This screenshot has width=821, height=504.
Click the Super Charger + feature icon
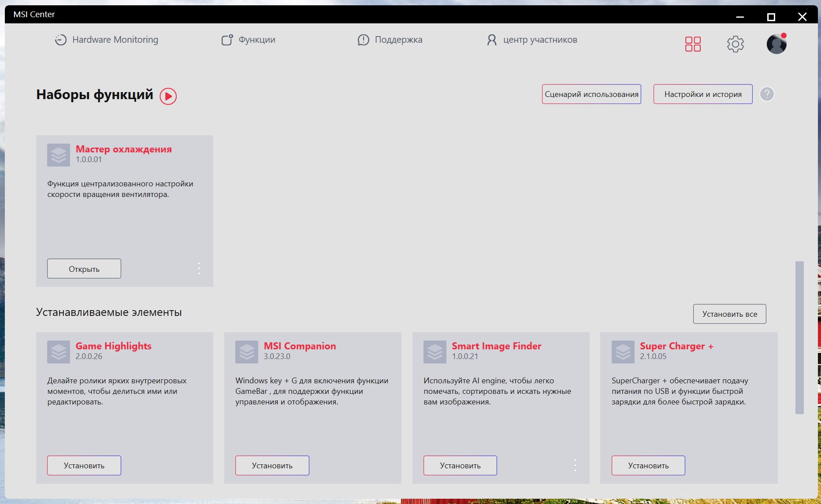click(x=623, y=352)
